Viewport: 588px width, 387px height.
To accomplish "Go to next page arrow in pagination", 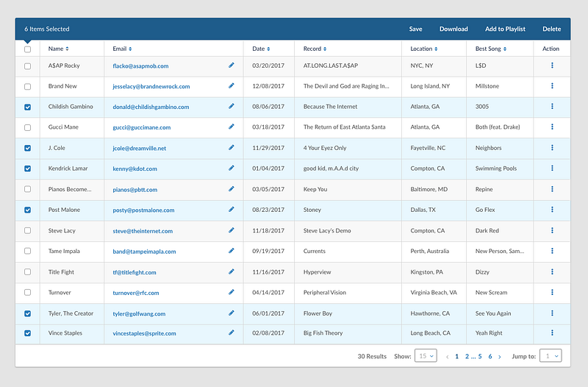I will click(500, 357).
